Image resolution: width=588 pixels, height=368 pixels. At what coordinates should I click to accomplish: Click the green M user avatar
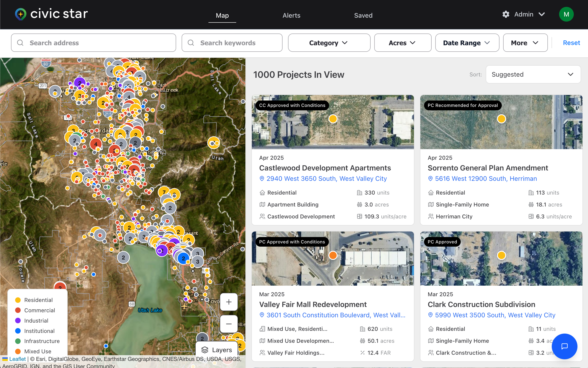click(x=566, y=14)
